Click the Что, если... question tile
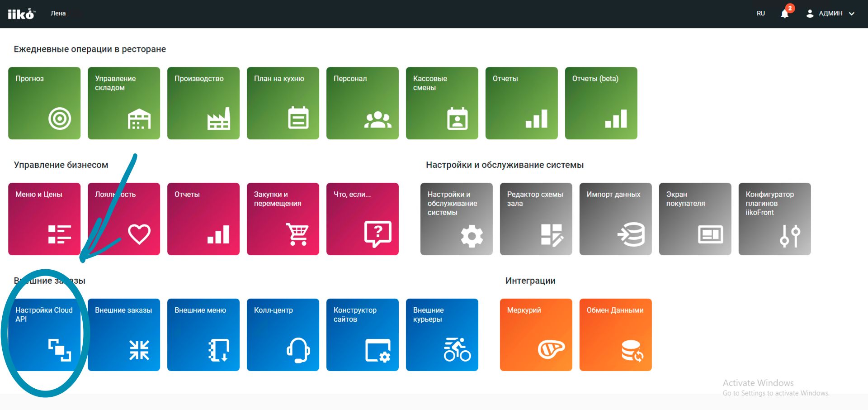 click(363, 219)
